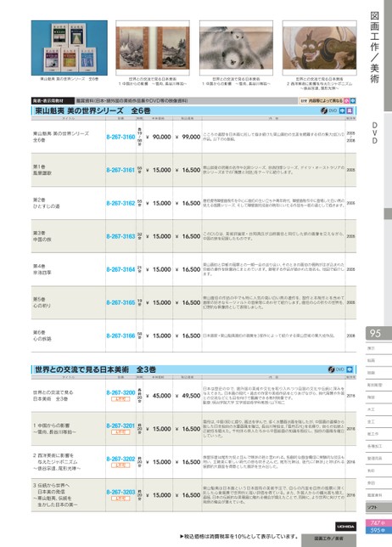
Task: Open the green demon painting thumbnail
Action: pyautogui.click(x=320, y=48)
